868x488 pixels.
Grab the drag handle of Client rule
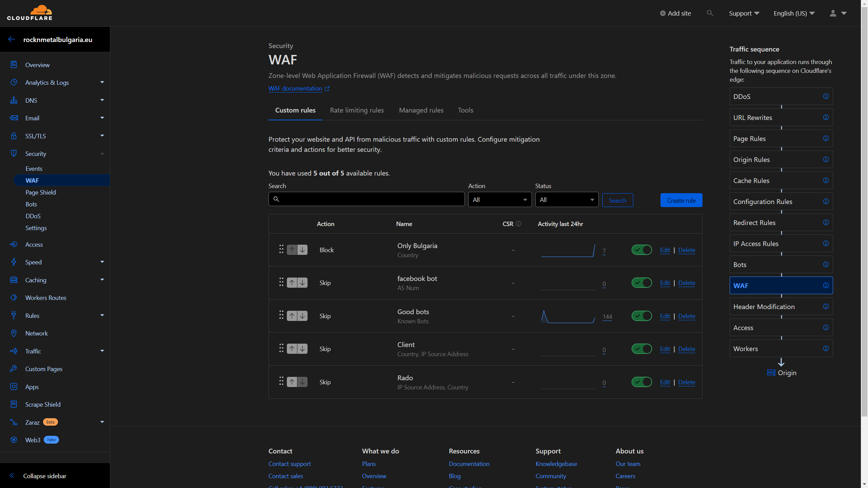[x=281, y=348]
